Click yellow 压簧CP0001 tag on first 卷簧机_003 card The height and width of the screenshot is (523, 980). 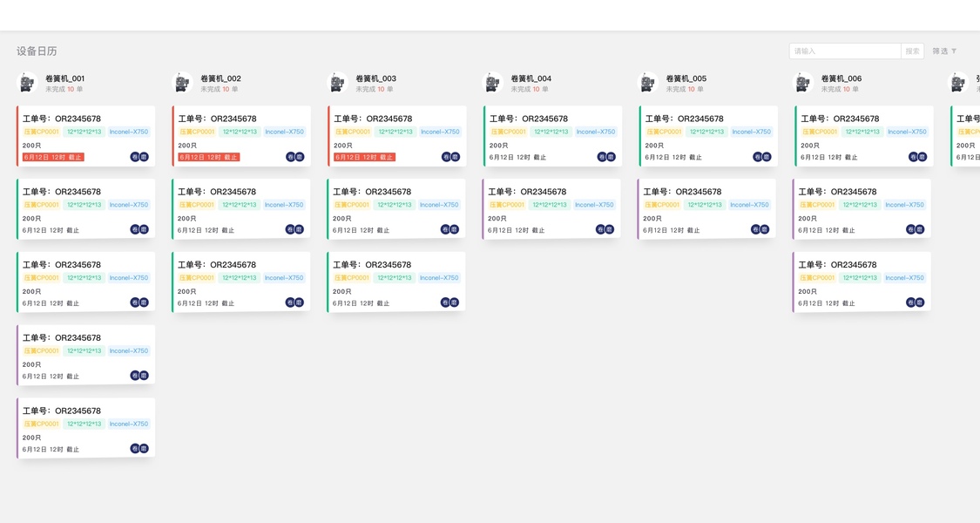pyautogui.click(x=352, y=132)
